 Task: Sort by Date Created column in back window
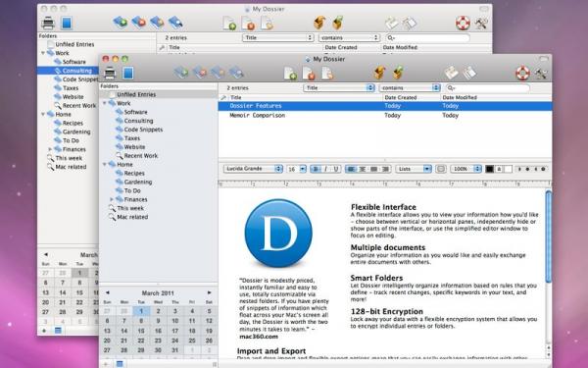point(352,47)
